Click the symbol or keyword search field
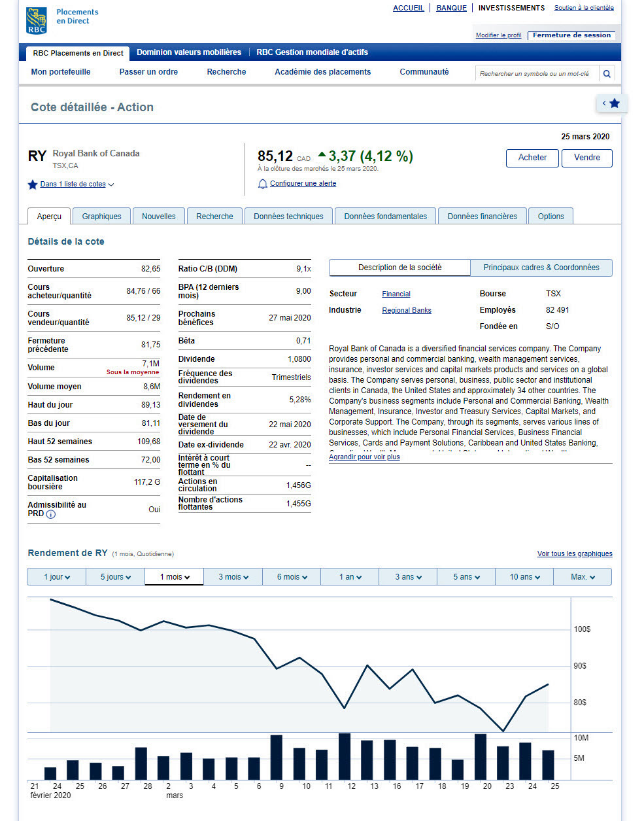The image size is (644, 821). coord(537,74)
